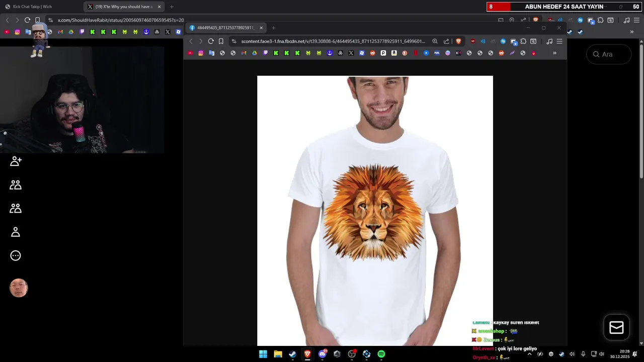Open Steam from the taskbar
This screenshot has width=644, height=362.
pos(292,354)
